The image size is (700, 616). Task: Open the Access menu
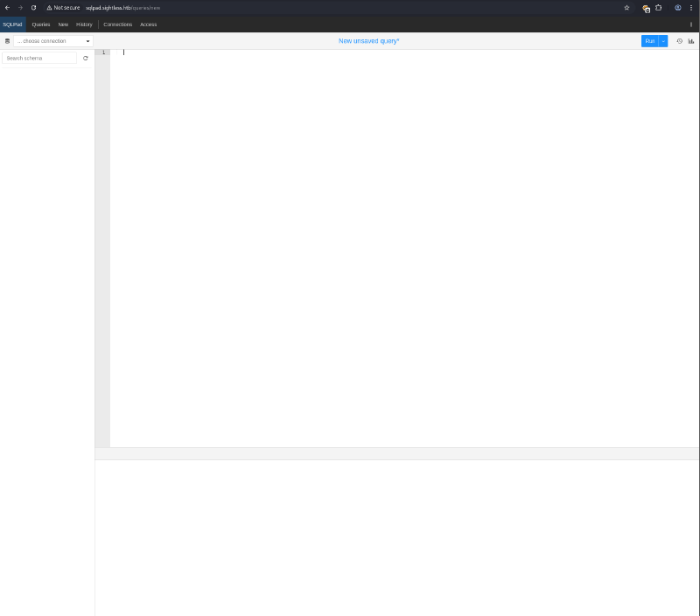click(x=148, y=24)
